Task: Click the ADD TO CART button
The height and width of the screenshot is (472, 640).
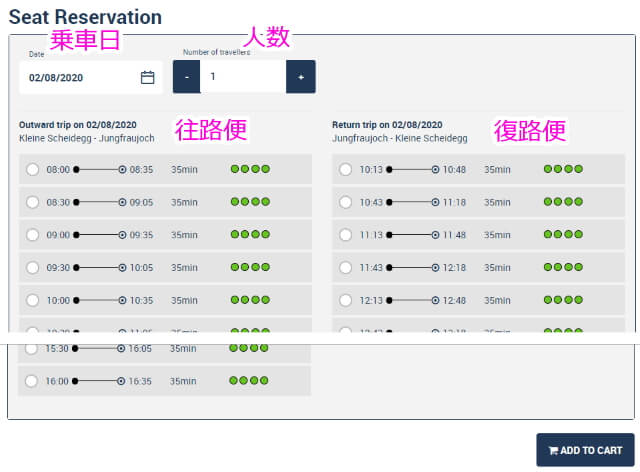Action: pyautogui.click(x=585, y=450)
